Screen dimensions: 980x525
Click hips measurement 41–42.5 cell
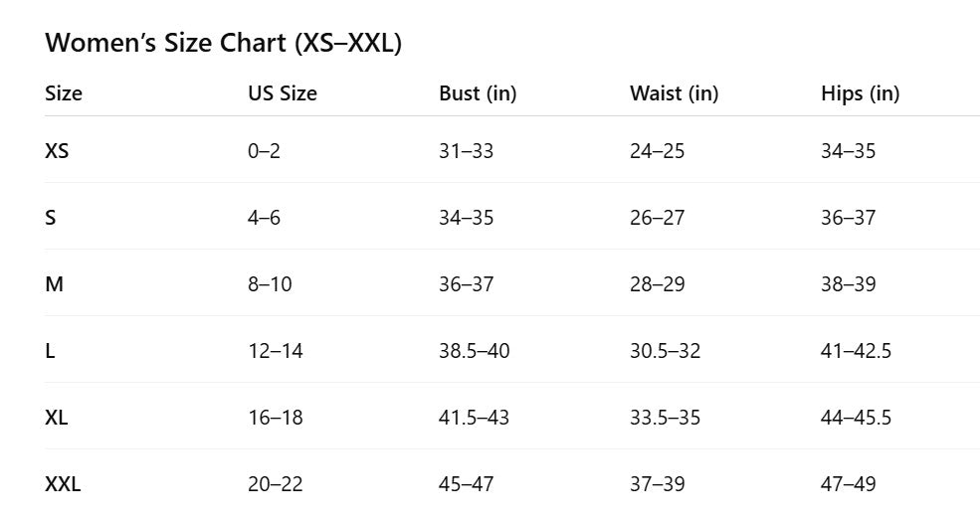point(856,352)
